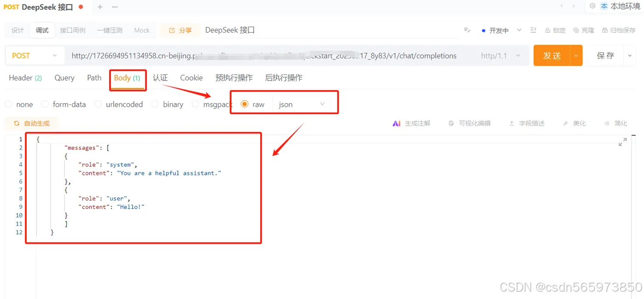The width and height of the screenshot is (644, 299).
Task: Click the orange 发送 send button
Action: (x=552, y=56)
